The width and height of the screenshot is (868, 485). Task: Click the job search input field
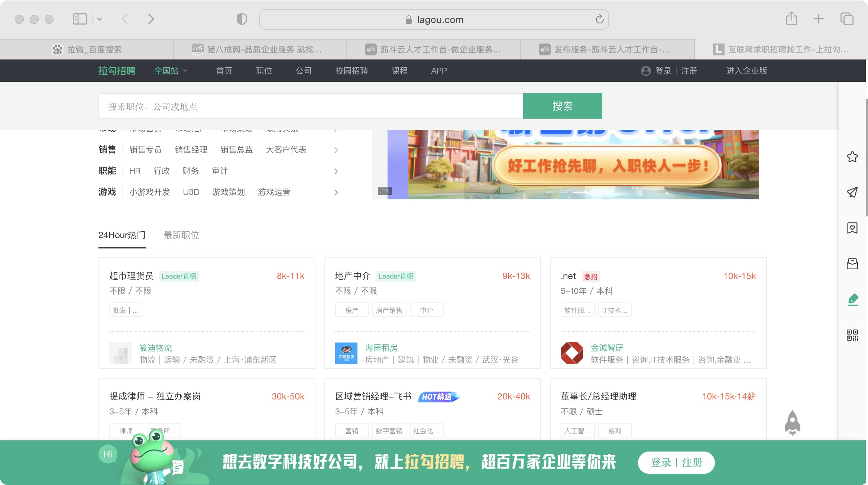point(311,106)
